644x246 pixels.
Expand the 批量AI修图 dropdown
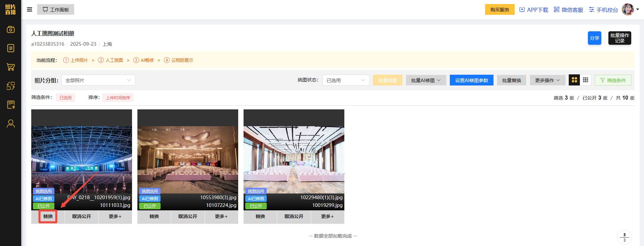click(x=426, y=80)
